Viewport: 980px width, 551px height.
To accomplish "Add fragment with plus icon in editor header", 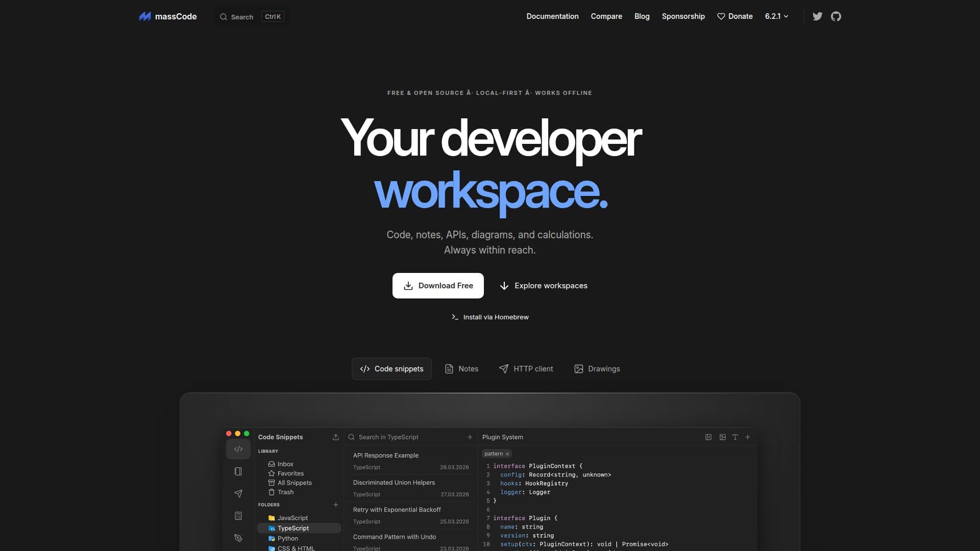I will pyautogui.click(x=748, y=437).
